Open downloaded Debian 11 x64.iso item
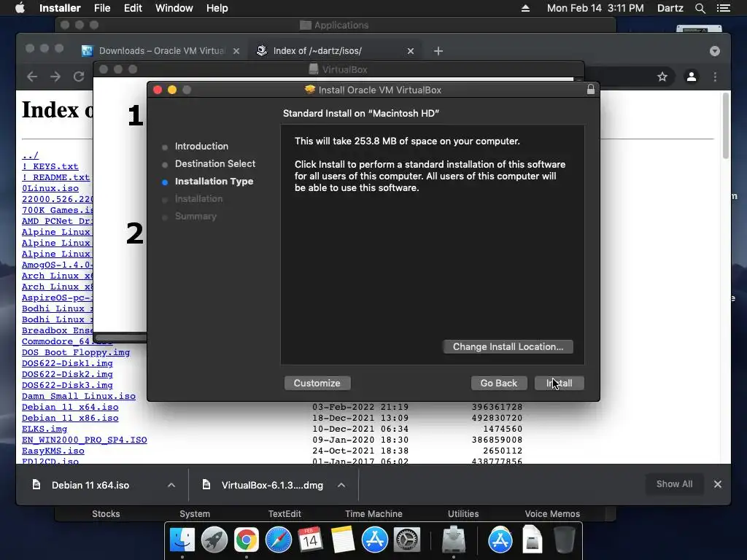The height and width of the screenshot is (560, 747). tap(90, 485)
